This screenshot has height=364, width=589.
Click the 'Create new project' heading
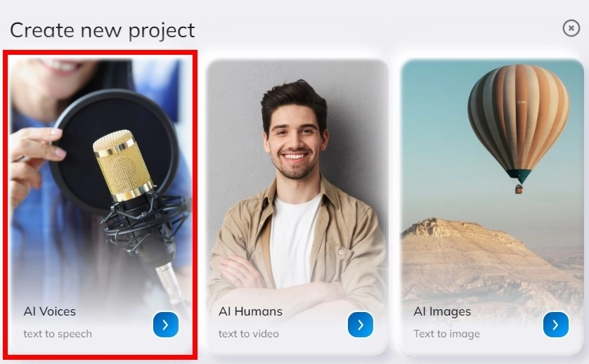click(x=102, y=30)
